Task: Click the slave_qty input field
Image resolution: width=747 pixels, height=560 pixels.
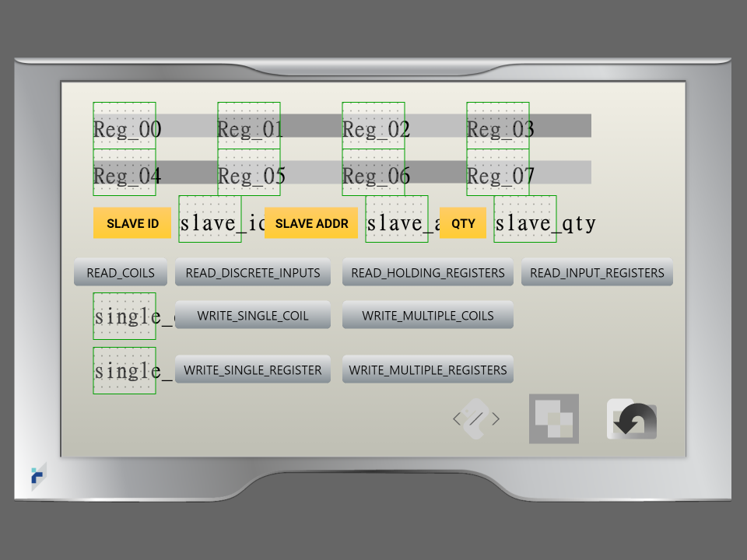Action: [525, 219]
